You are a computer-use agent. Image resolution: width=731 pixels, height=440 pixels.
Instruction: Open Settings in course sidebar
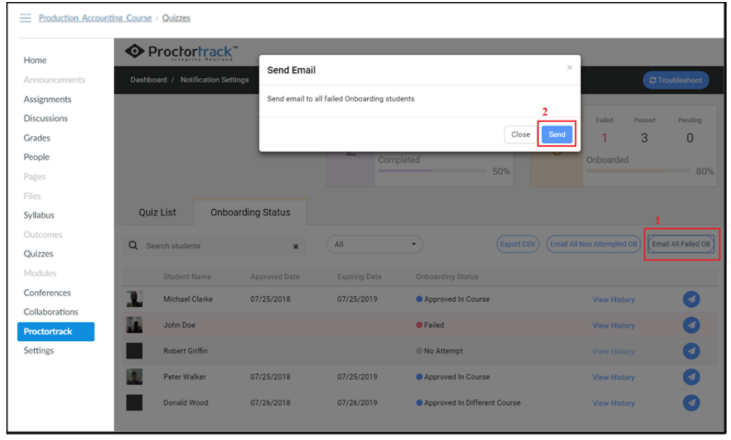39,351
